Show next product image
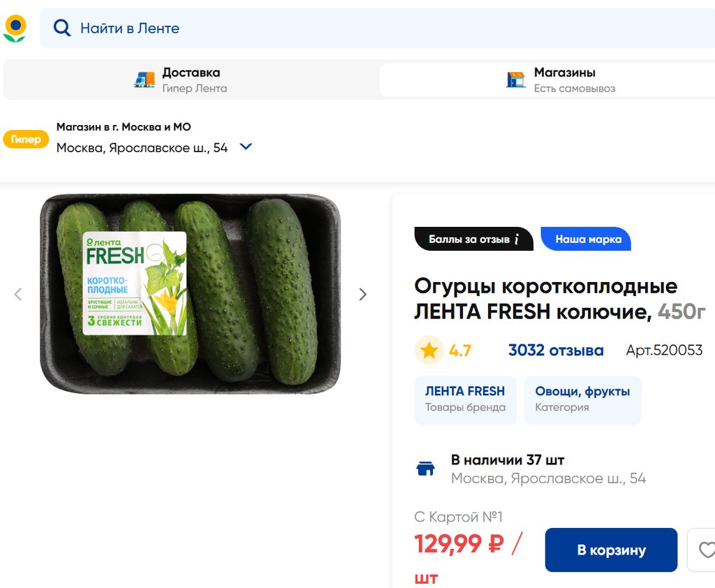The image size is (715, 588). coord(362,295)
